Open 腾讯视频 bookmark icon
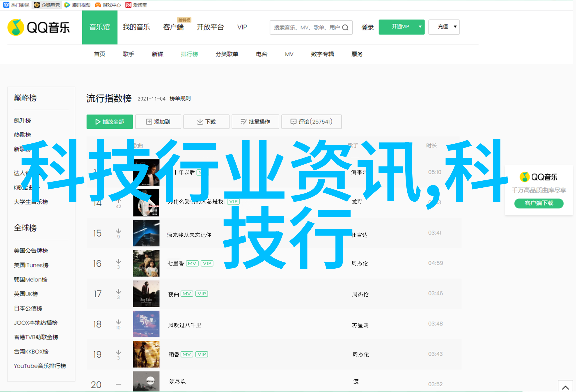This screenshot has width=576, height=392. (x=67, y=5)
